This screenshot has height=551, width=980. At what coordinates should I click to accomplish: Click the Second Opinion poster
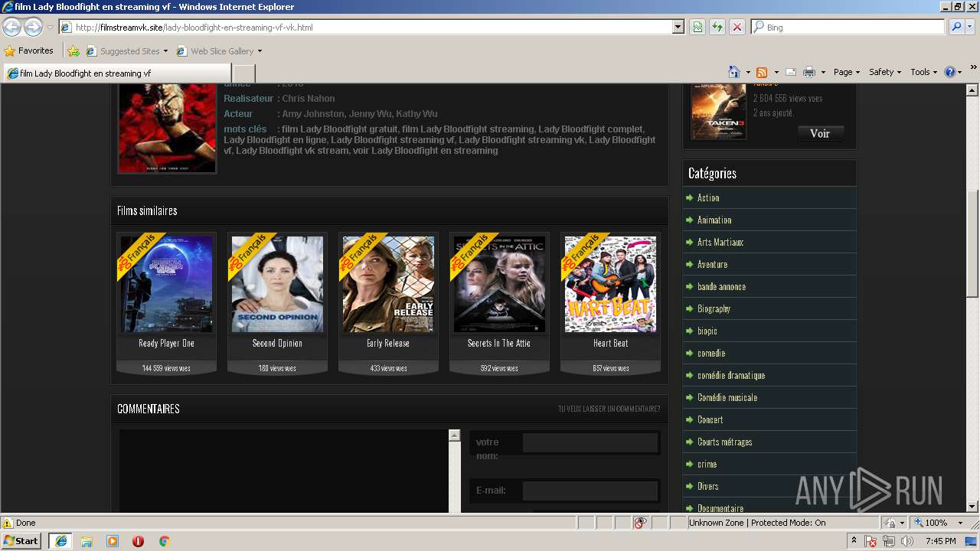click(x=277, y=284)
